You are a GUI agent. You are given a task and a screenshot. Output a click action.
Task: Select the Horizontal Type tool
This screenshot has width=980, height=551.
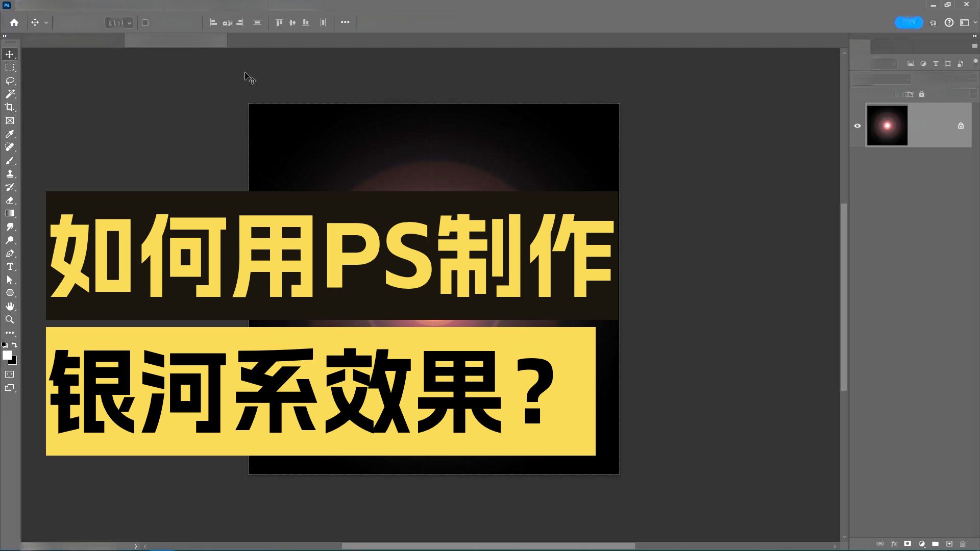pyautogui.click(x=10, y=266)
